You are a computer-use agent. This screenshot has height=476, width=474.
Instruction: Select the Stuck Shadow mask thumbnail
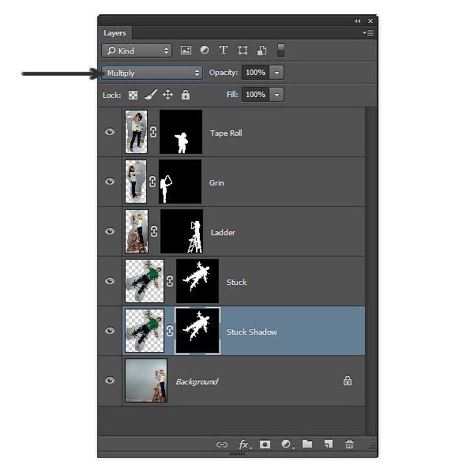[x=197, y=331]
